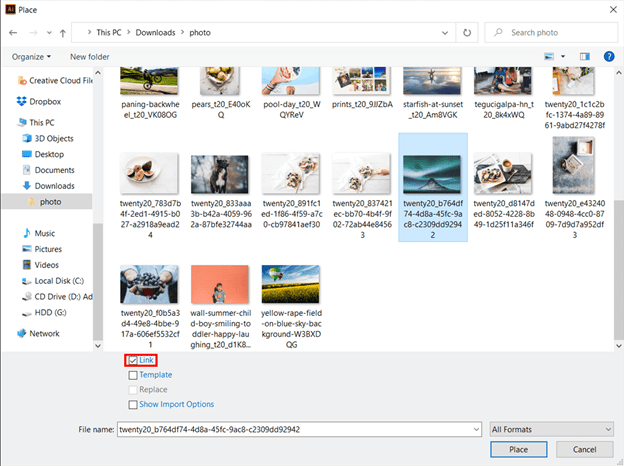Enable the Template checkbox
This screenshot has height=466, width=624.
click(x=133, y=375)
